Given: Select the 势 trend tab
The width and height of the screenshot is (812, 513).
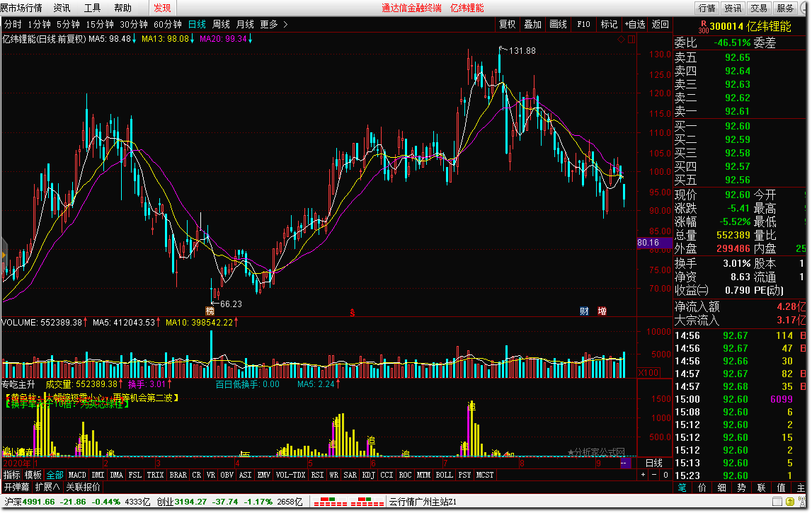Looking at the screenshot, I should 742,488.
